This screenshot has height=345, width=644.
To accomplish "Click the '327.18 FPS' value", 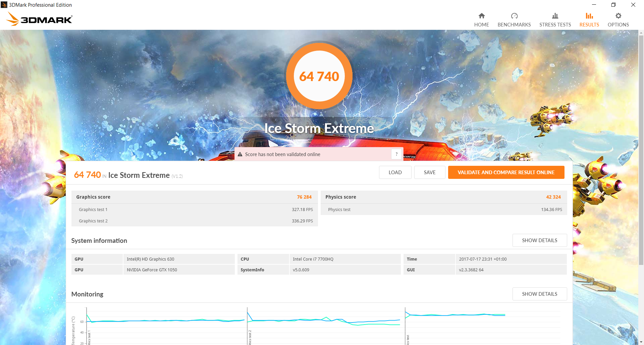I will tap(302, 210).
